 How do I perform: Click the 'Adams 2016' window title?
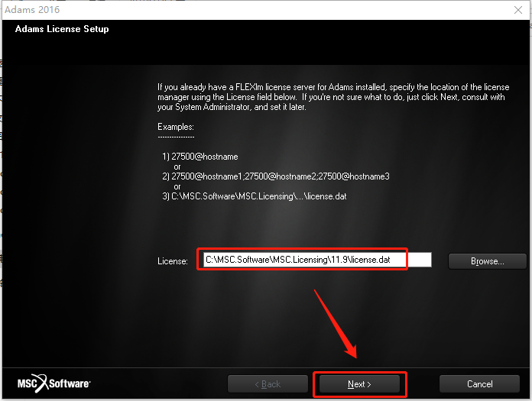(x=32, y=9)
